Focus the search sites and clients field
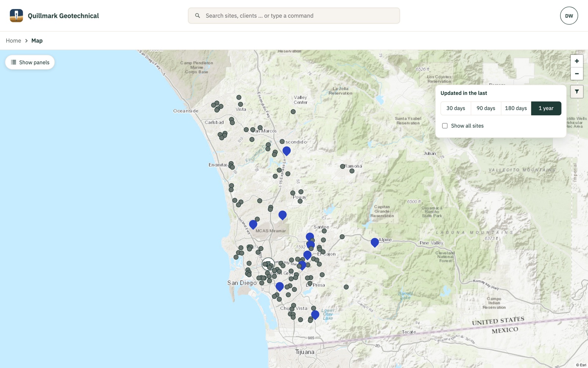This screenshot has width=588, height=368. pos(294,16)
